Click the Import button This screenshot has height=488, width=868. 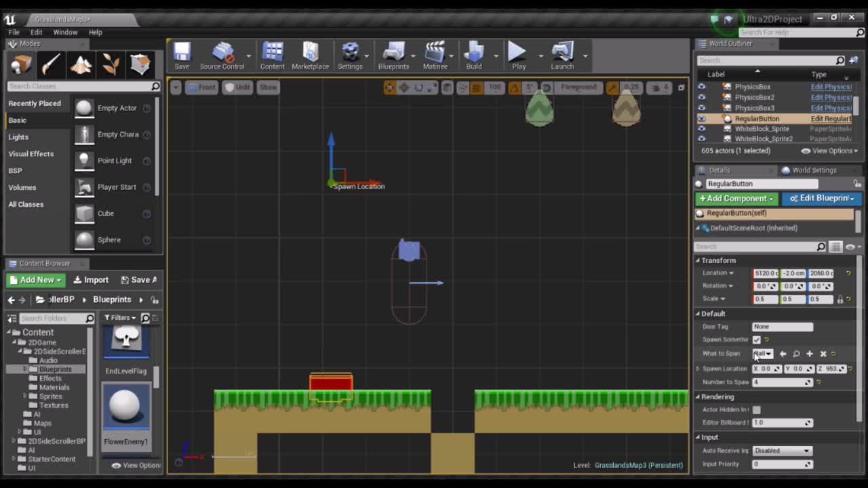pyautogui.click(x=91, y=280)
